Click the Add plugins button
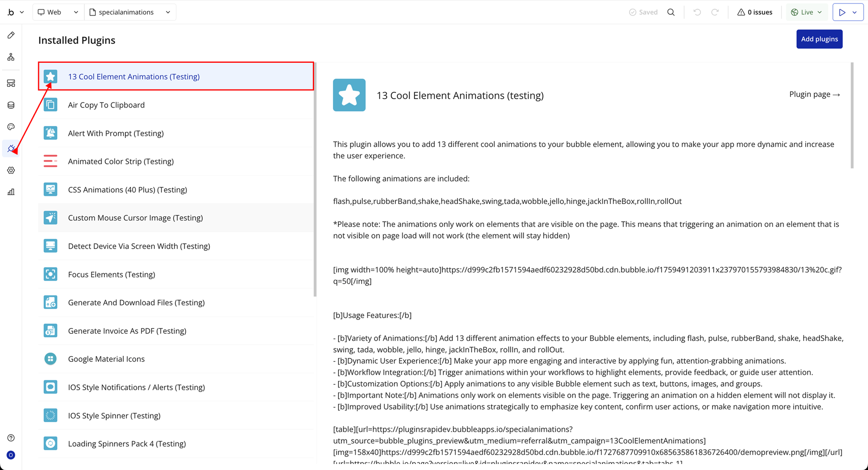 [x=819, y=39]
